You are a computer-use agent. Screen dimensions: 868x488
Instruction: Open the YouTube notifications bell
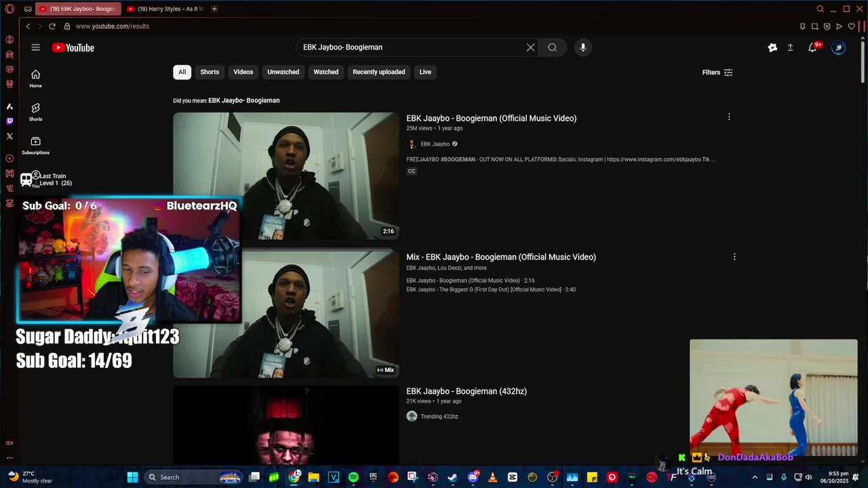(x=812, y=47)
